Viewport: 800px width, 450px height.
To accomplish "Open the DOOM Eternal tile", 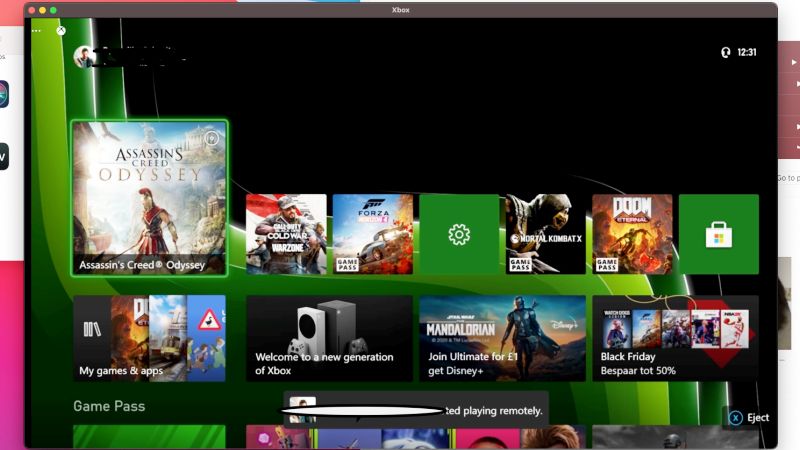I will (x=632, y=234).
